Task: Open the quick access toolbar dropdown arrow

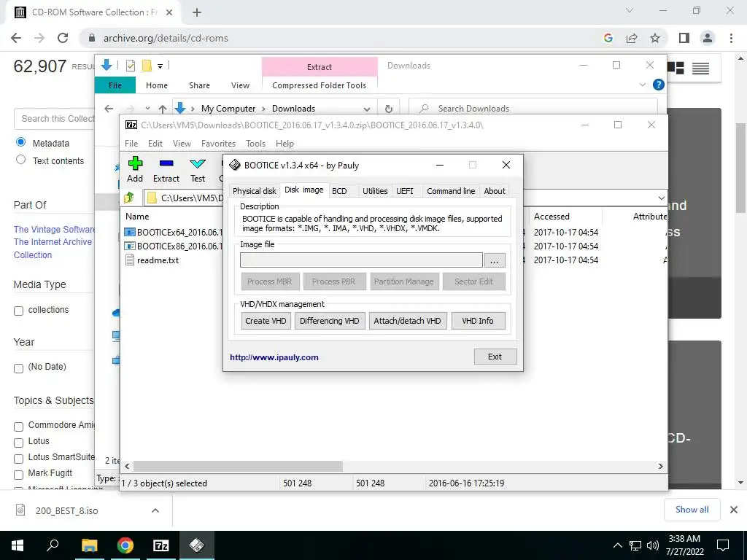Action: tap(160, 66)
